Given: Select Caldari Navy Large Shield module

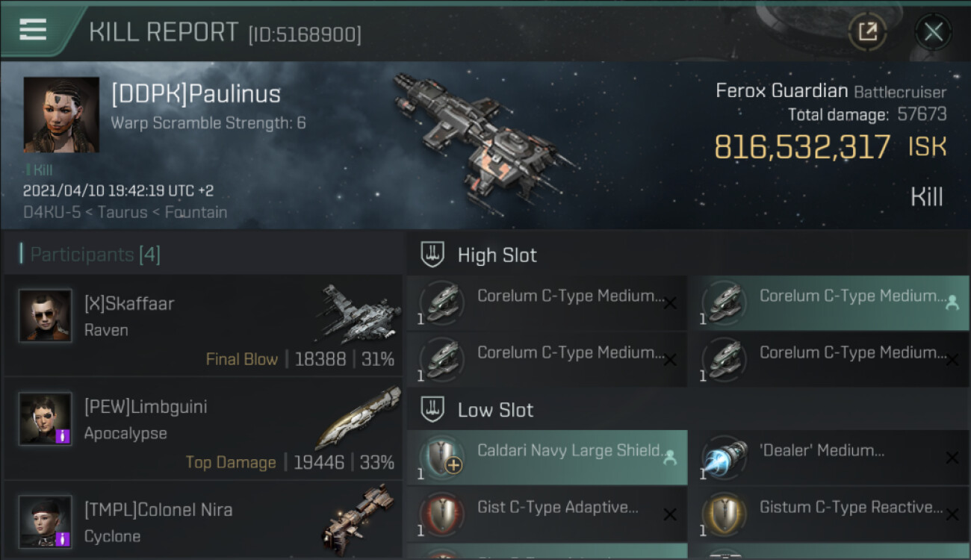Looking at the screenshot, I should point(547,458).
